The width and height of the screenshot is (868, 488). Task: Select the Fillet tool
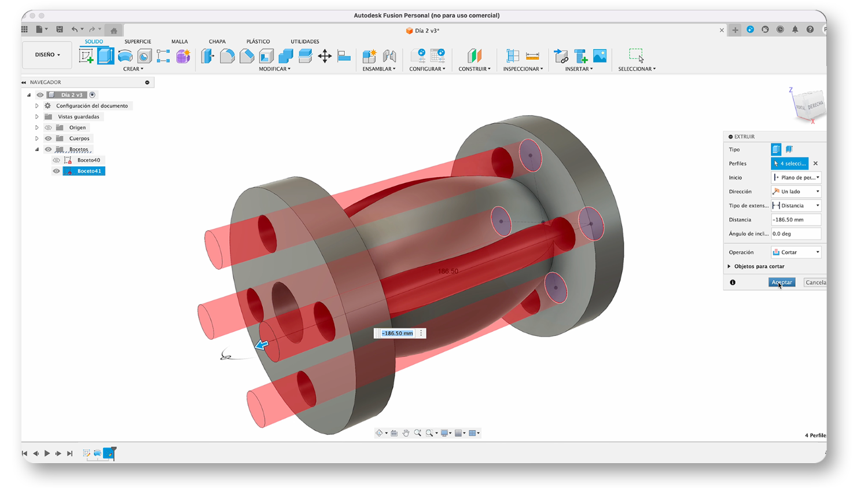coord(227,56)
